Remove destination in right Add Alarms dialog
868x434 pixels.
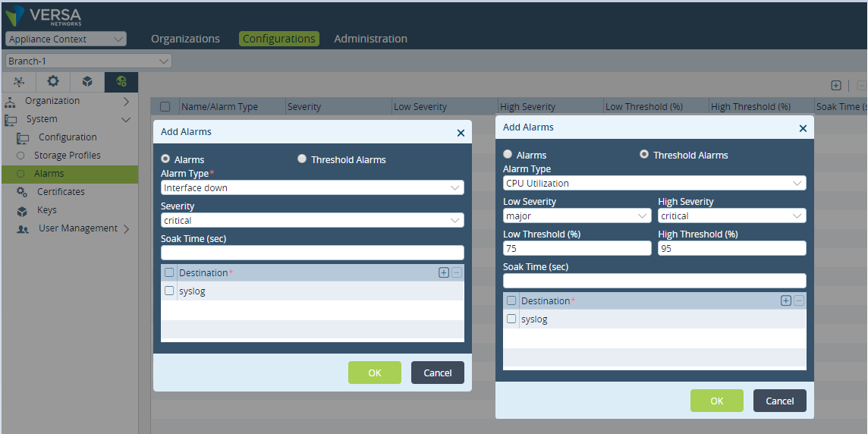799,300
